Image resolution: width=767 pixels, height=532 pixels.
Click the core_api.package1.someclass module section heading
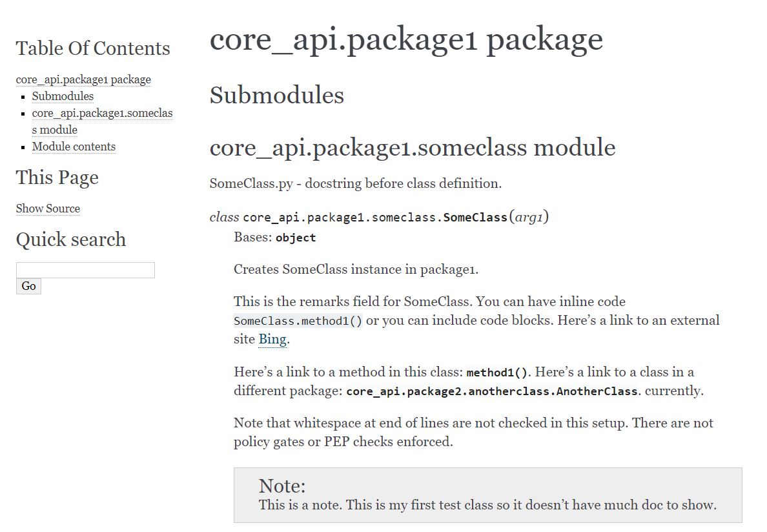coord(413,148)
